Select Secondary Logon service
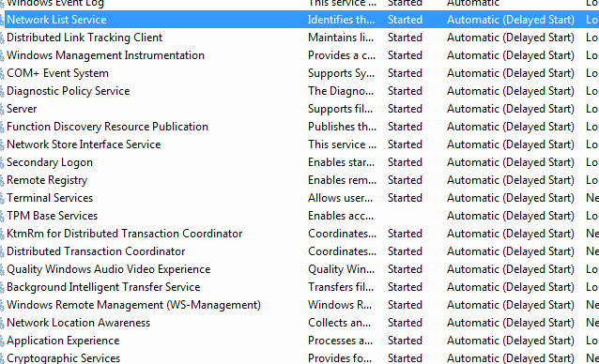Screen dimensions: 599x364 click(50, 162)
